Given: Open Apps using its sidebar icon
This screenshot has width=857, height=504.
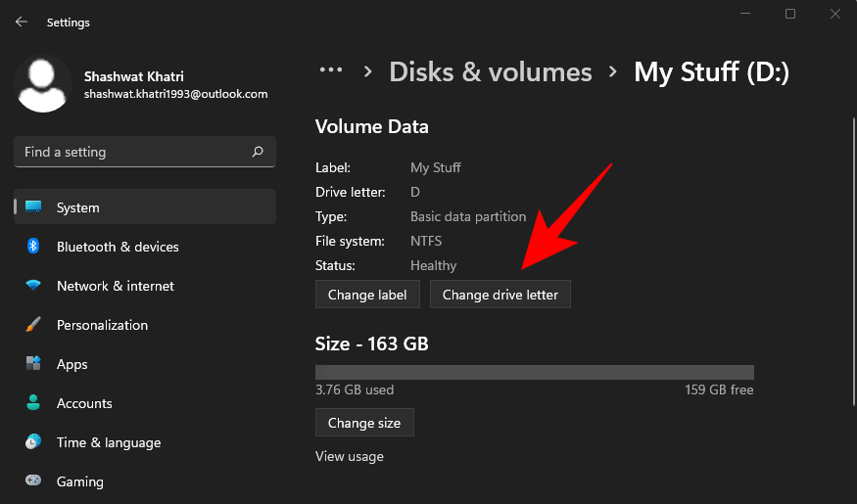Looking at the screenshot, I should click(33, 364).
